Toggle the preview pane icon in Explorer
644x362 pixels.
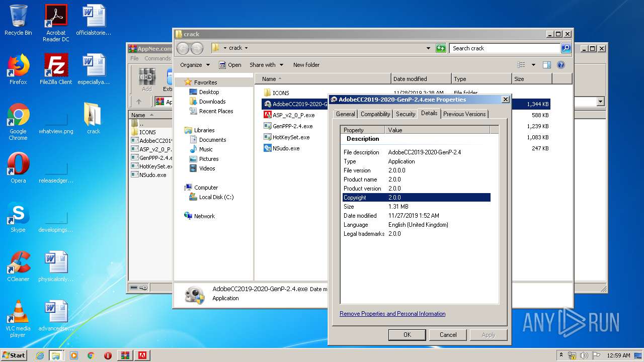(x=547, y=65)
